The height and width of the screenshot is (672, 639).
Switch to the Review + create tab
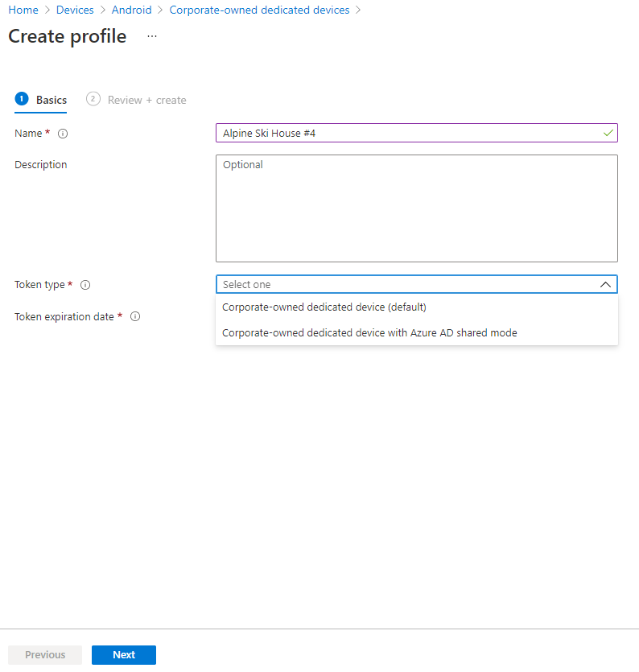tap(147, 99)
